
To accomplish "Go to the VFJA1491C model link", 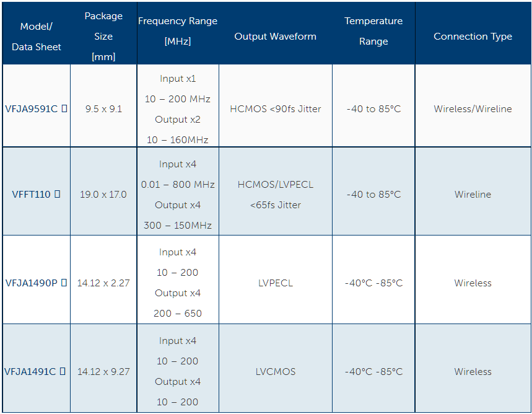I will coord(30,371).
